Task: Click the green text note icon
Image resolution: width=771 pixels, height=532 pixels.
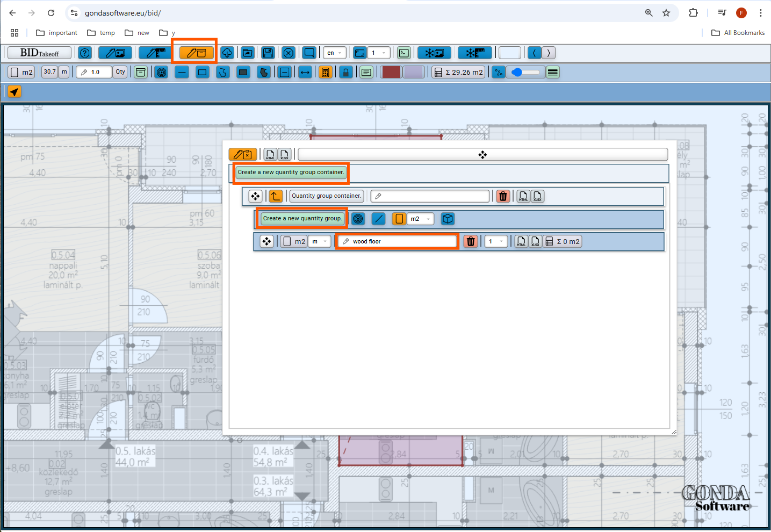Action: point(366,72)
